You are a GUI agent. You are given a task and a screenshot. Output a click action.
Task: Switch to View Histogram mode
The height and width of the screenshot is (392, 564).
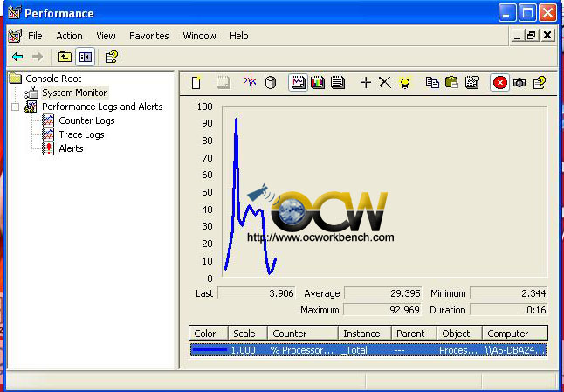coord(318,83)
